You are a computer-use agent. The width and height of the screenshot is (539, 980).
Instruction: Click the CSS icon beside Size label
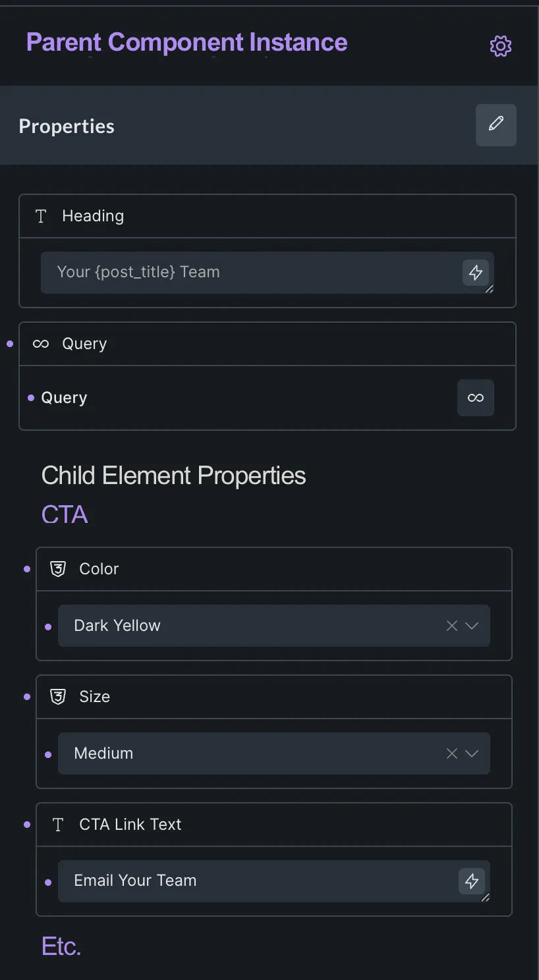click(58, 697)
